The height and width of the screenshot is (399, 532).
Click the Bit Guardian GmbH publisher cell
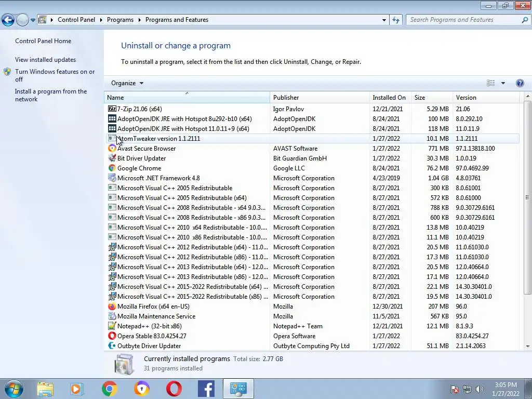(x=300, y=158)
